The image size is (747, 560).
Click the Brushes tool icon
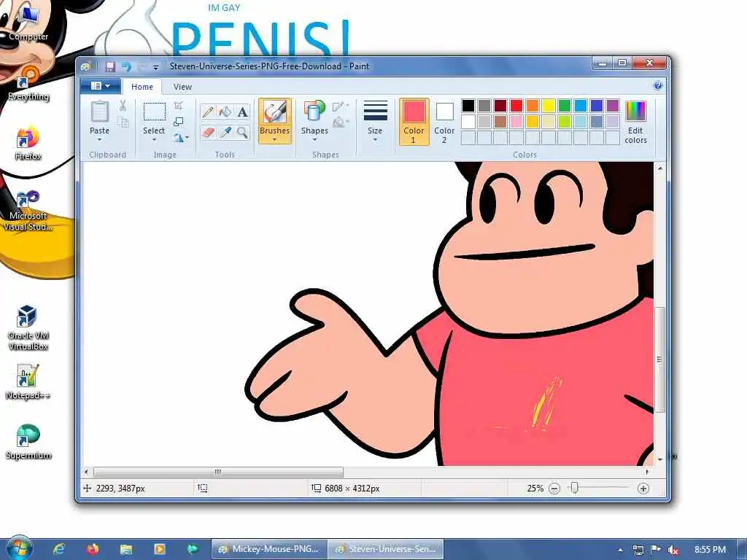[275, 112]
